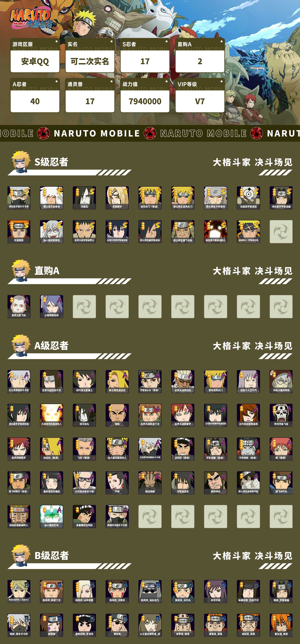Image resolution: width=300 pixels, height=644 pixels.
Task: Click the empty slot after 漩涡鸣人·宇智波佐助
Action: tap(281, 231)
